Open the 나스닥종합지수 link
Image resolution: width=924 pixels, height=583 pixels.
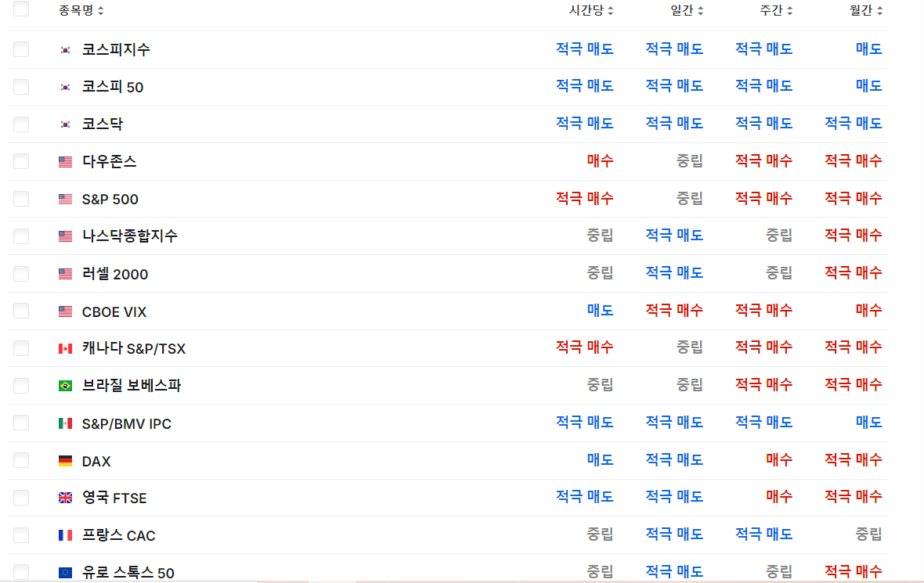point(130,236)
